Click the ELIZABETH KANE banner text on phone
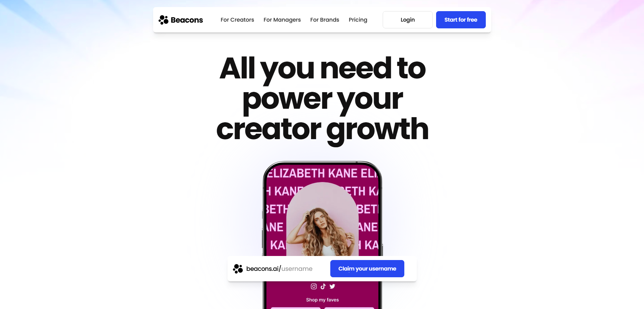Viewport: 644px width, 309px height. 322,173
